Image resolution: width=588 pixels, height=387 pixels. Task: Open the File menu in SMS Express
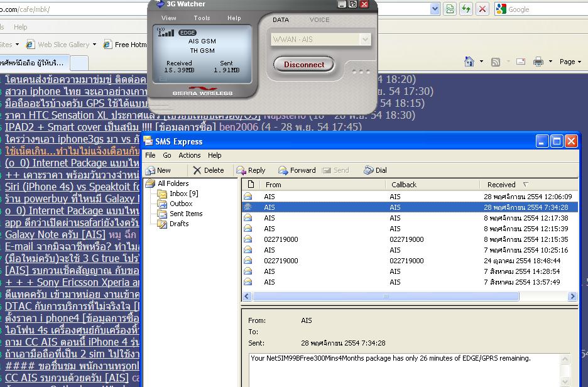click(x=150, y=155)
